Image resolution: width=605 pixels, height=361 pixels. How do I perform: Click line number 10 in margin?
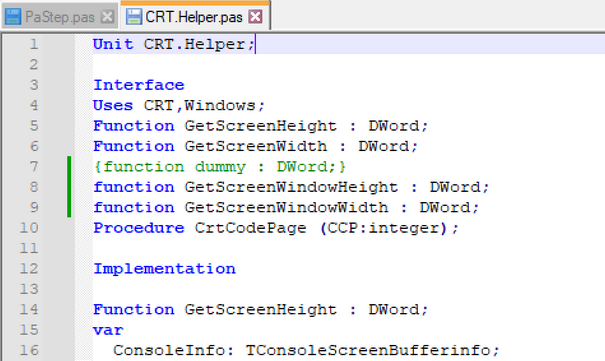[29, 228]
